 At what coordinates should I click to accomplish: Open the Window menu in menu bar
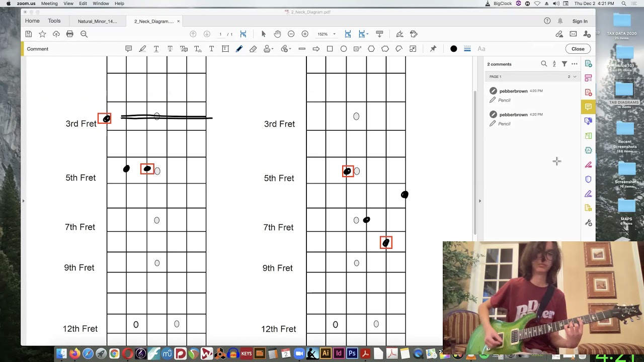coord(101,4)
